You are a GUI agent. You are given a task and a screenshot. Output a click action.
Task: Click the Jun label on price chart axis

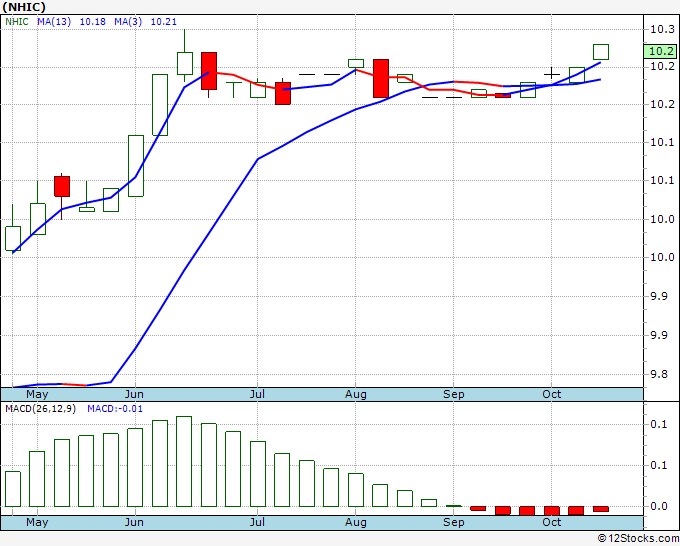pyautogui.click(x=134, y=394)
